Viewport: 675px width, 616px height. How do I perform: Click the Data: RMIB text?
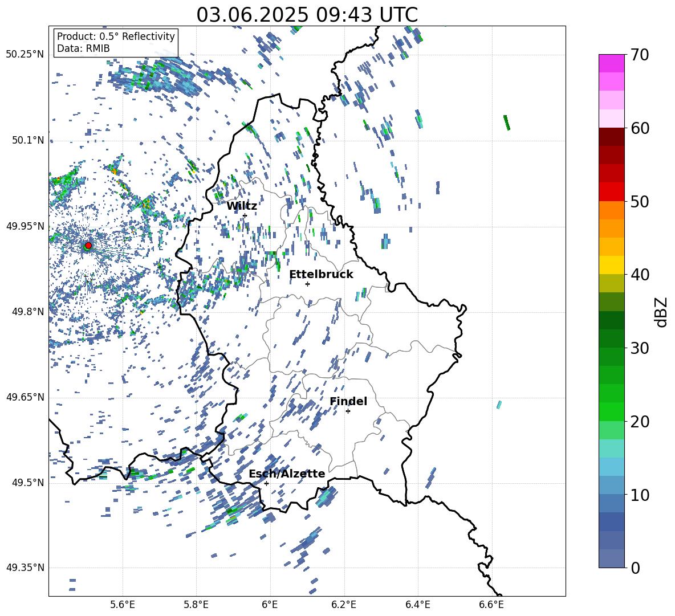[x=83, y=48]
